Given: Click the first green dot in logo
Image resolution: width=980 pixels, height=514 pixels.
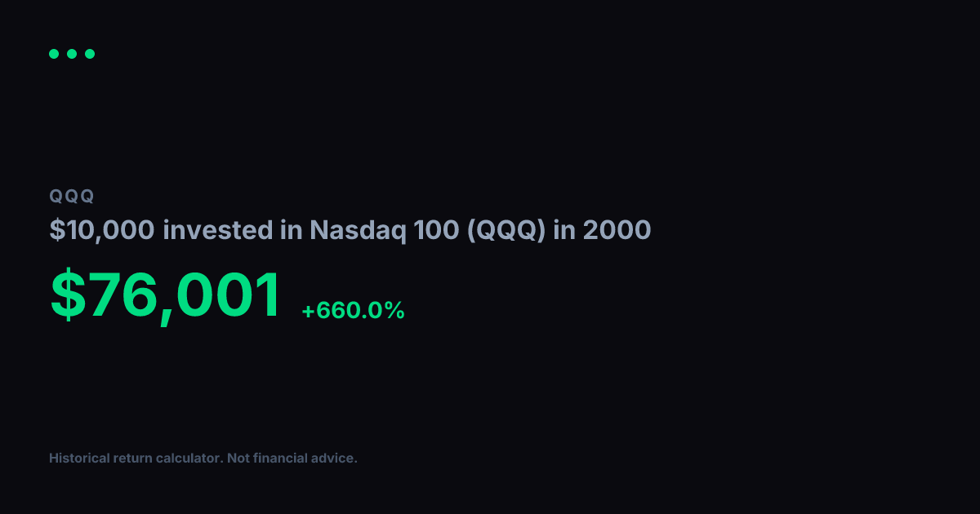Looking at the screenshot, I should coord(54,54).
